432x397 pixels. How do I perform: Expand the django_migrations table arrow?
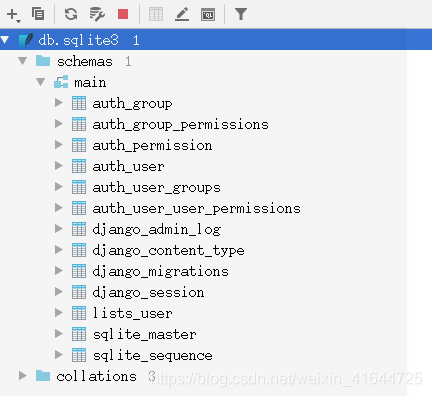pyautogui.click(x=59, y=271)
